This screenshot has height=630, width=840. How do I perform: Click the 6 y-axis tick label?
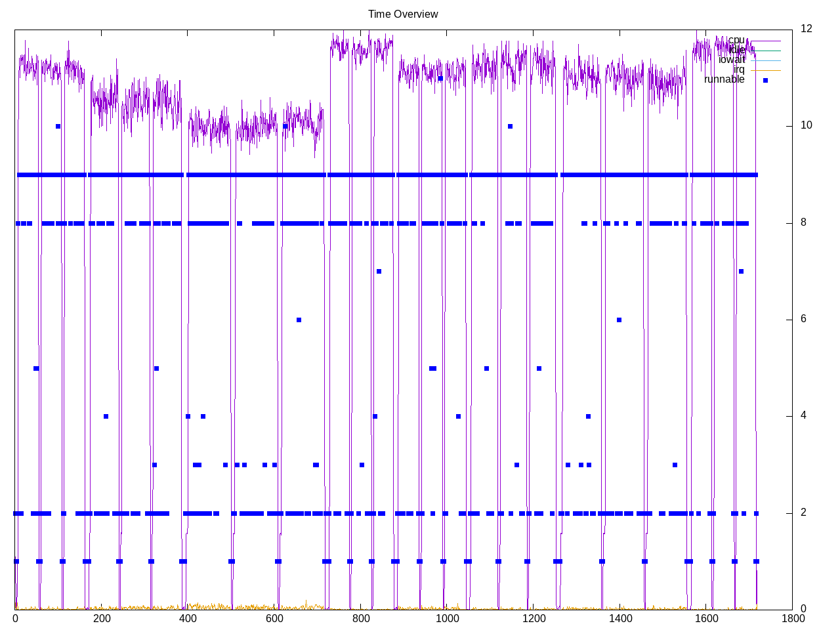coord(803,319)
